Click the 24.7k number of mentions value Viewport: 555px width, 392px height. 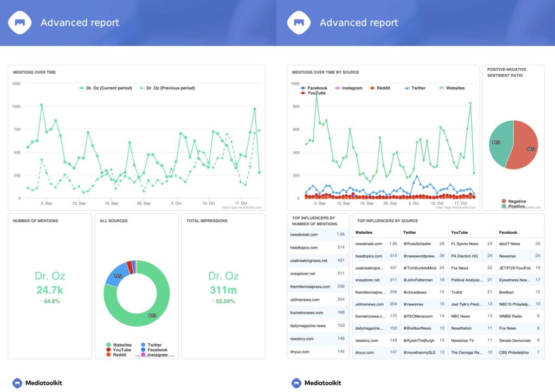tap(49, 290)
